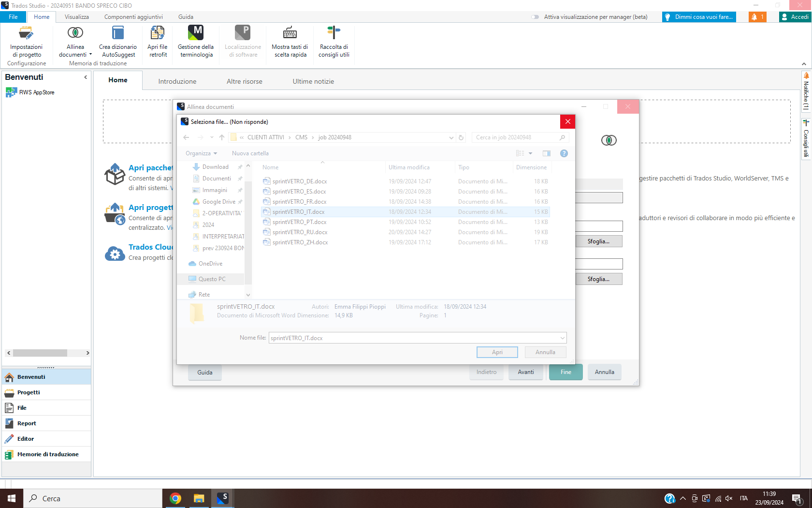812x508 pixels.
Task: Open Raccolta di consigli utili
Action: [x=334, y=42]
